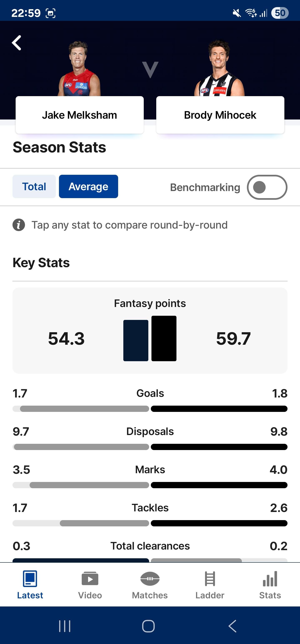
Task: Open Fantasy points round-by-round comparison
Action: (150, 331)
